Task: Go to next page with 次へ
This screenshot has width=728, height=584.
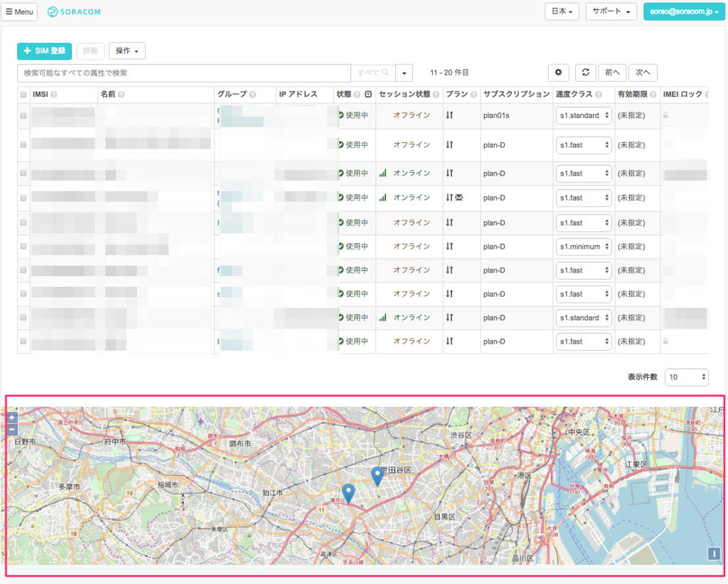Action: click(x=643, y=73)
